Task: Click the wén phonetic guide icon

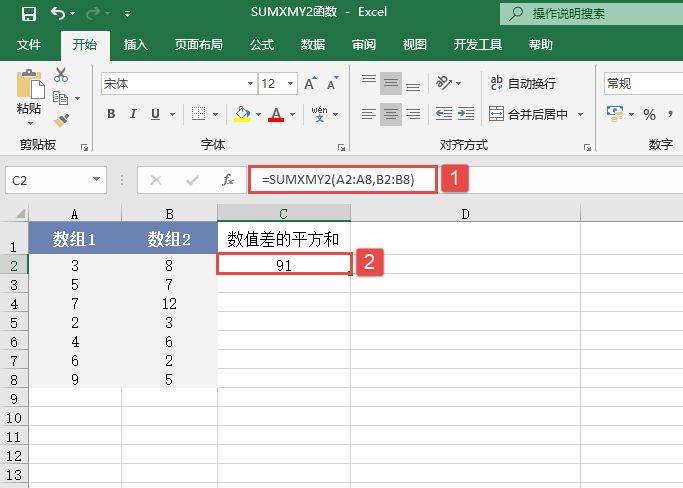Action: [319, 114]
